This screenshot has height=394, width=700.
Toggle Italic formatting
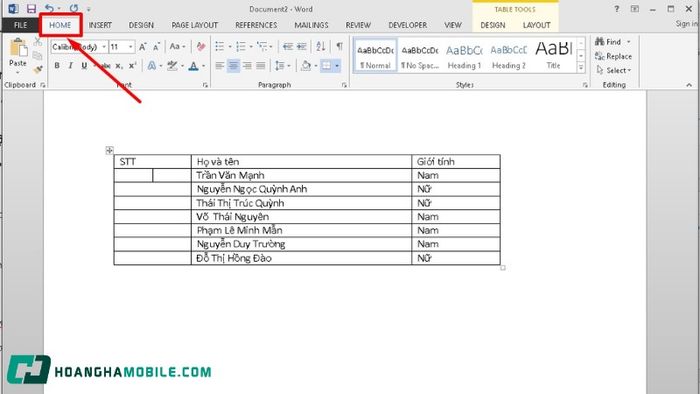tap(70, 66)
